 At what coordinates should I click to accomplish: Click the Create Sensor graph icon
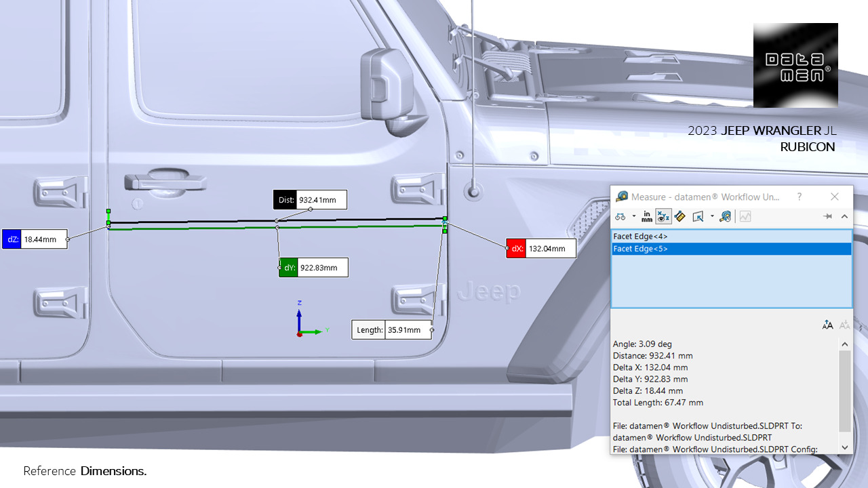pyautogui.click(x=745, y=217)
